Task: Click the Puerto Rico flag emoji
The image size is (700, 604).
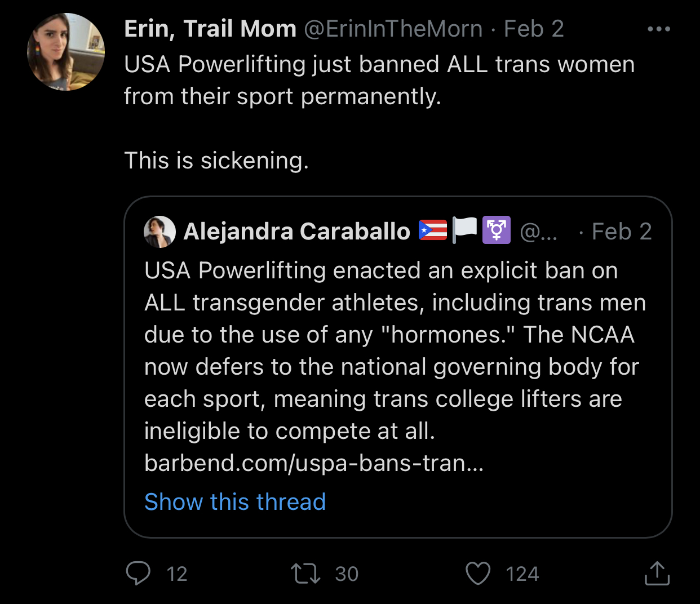Action: [x=433, y=230]
